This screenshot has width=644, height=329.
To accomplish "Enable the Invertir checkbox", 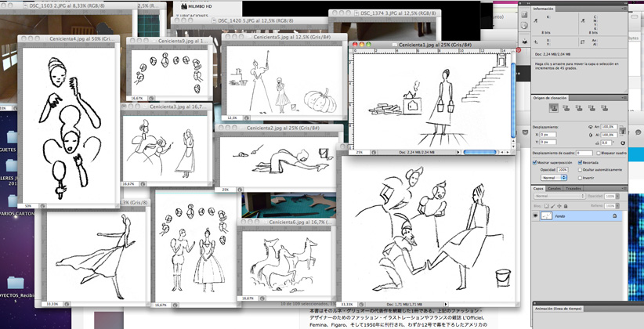I will click(x=580, y=178).
